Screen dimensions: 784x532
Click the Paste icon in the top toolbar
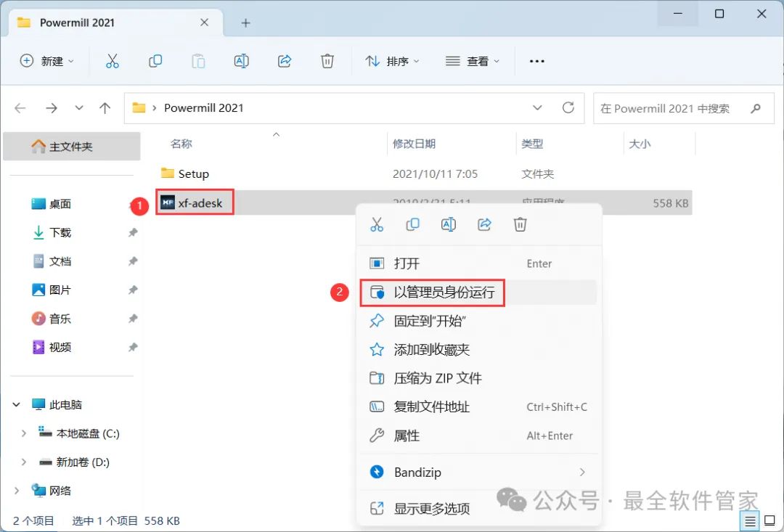click(x=198, y=61)
